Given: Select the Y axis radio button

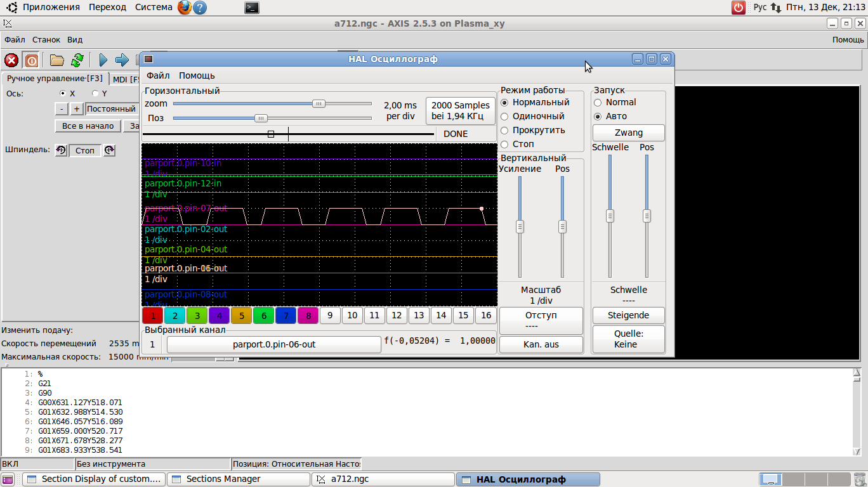Looking at the screenshot, I should (95, 93).
